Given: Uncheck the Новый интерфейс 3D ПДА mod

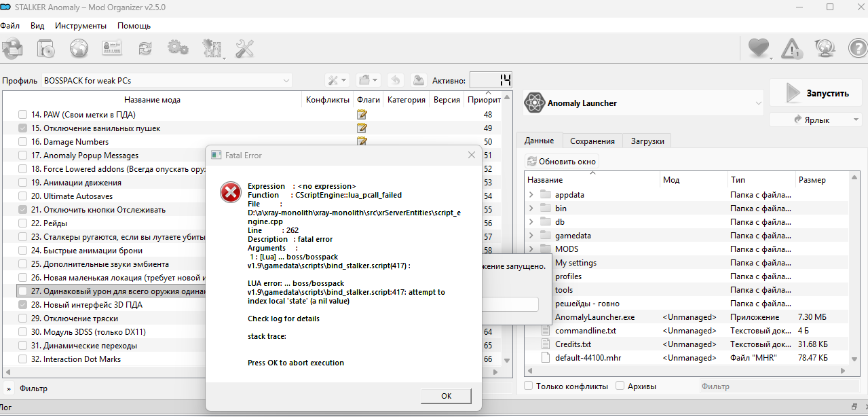Looking at the screenshot, I should pos(23,305).
